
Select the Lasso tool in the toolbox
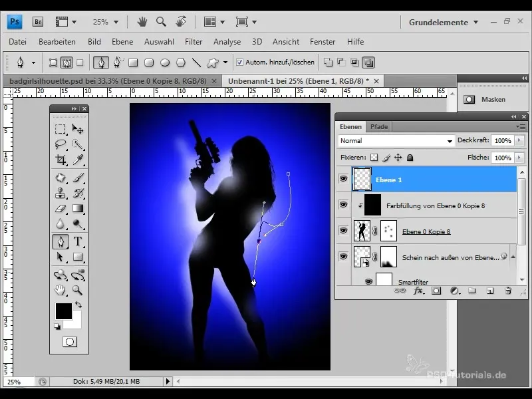[61, 144]
